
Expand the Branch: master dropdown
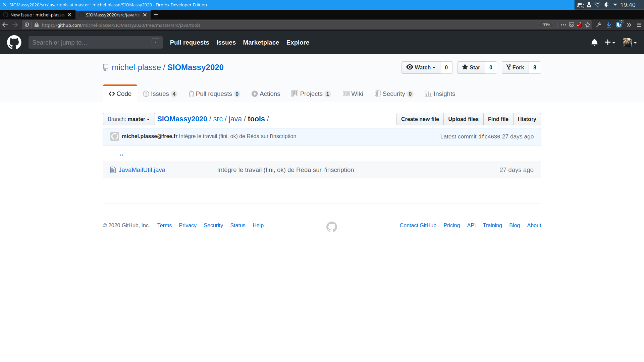[x=128, y=119]
